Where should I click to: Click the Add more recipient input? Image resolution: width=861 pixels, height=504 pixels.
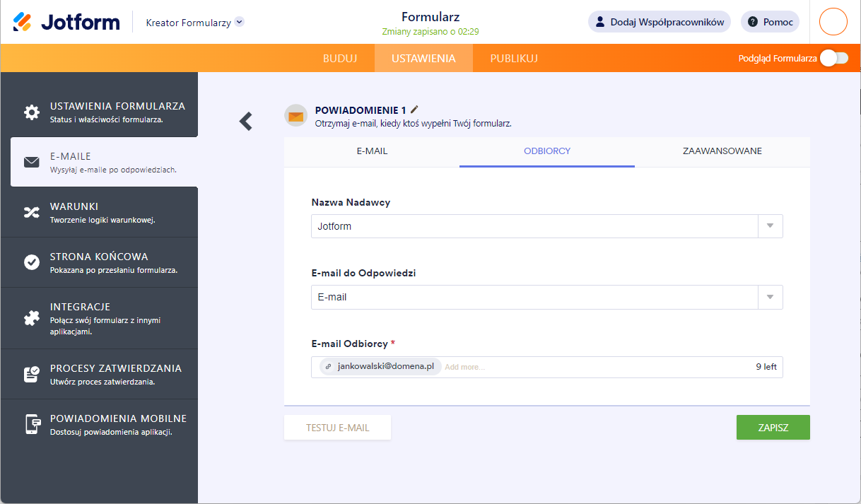pos(465,368)
